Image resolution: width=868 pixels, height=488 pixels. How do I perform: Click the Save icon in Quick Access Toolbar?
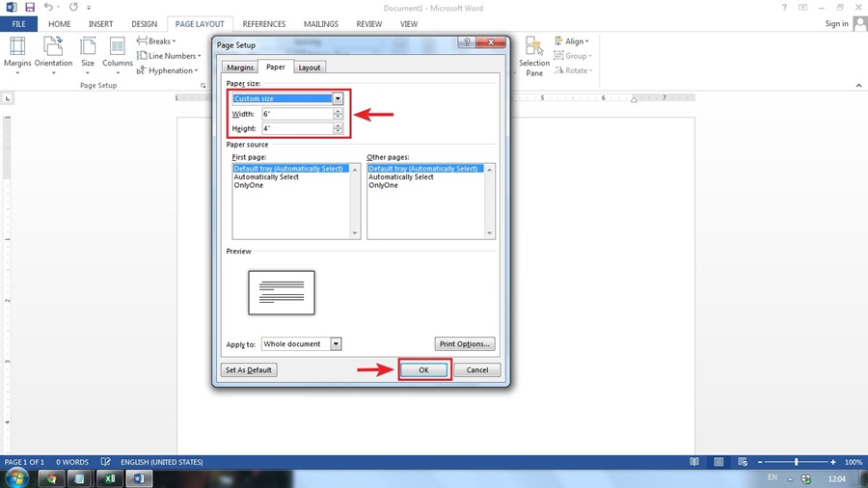(29, 7)
